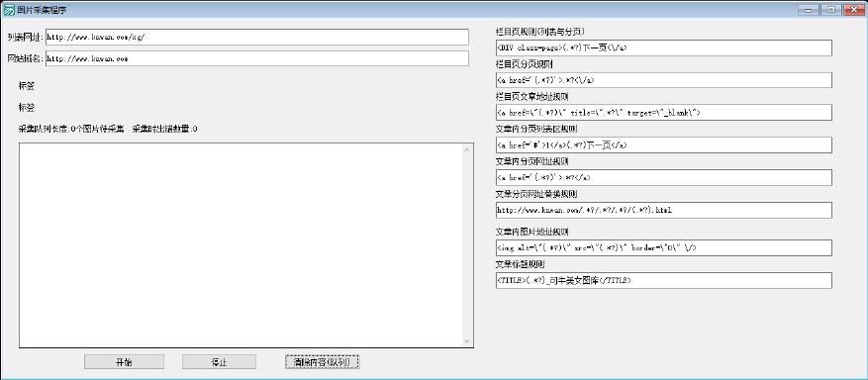Image resolution: width=868 pixels, height=380 pixels.
Task: Edit the 文章内分页网址规则 field
Action: click(x=664, y=177)
